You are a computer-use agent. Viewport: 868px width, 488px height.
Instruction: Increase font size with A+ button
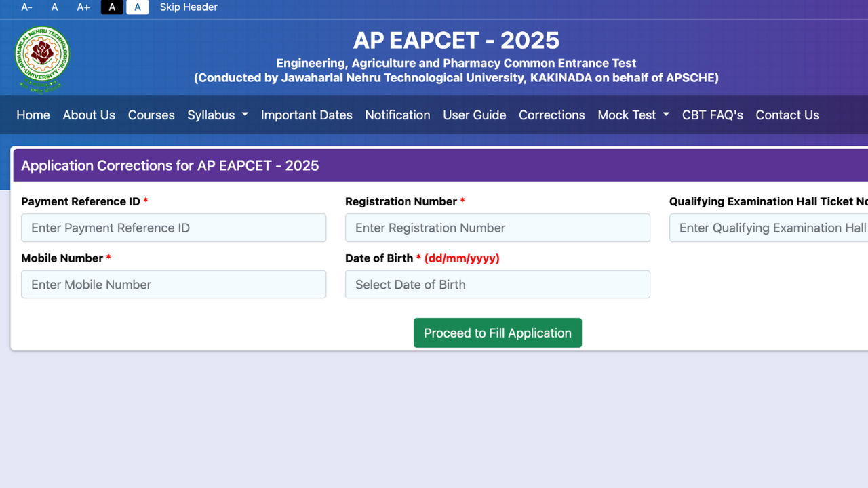pos(83,7)
